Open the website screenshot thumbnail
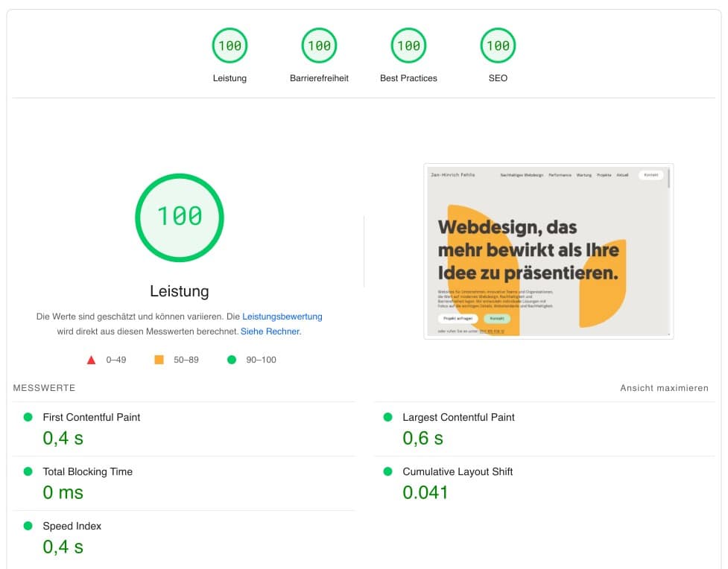Image resolution: width=728 pixels, height=569 pixels. coord(548,251)
